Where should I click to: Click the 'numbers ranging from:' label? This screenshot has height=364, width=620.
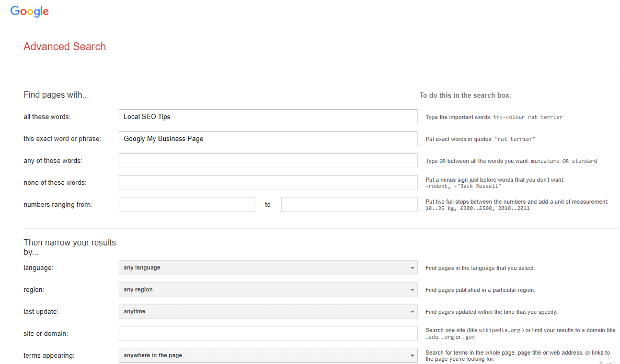tap(58, 205)
